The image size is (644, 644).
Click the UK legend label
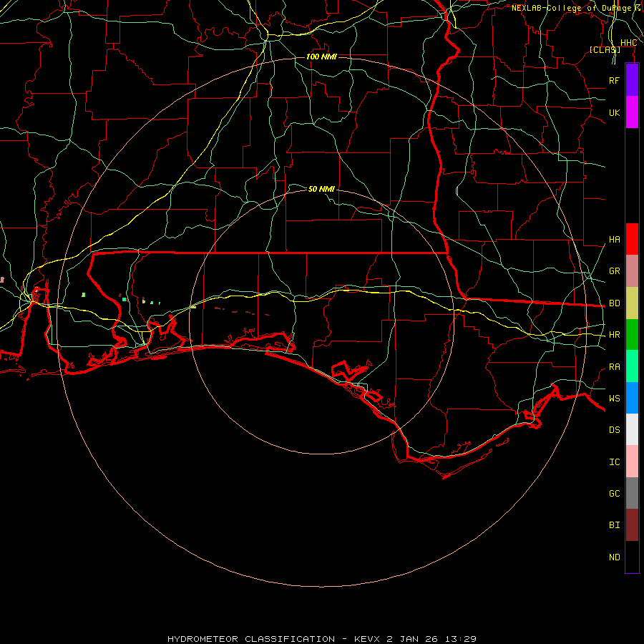click(x=614, y=112)
